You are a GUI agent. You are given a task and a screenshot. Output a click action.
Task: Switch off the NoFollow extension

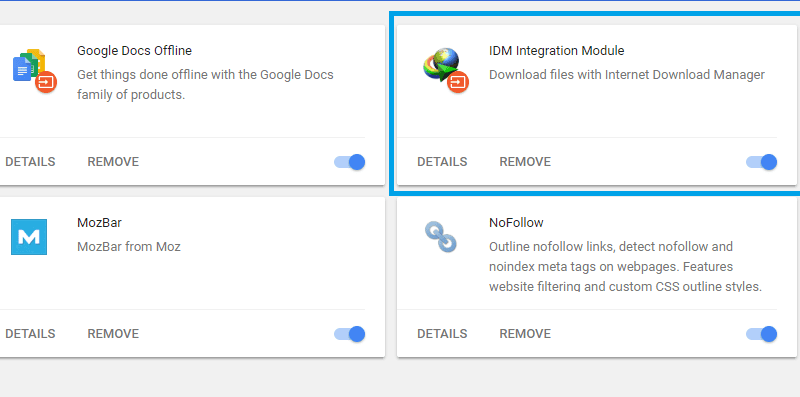pos(762,334)
